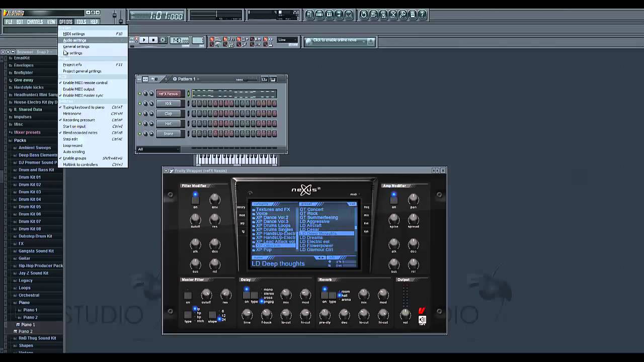Click the Pattern 1 plus icon in sequencer
Screen dimensions: 644x362
tap(175, 79)
